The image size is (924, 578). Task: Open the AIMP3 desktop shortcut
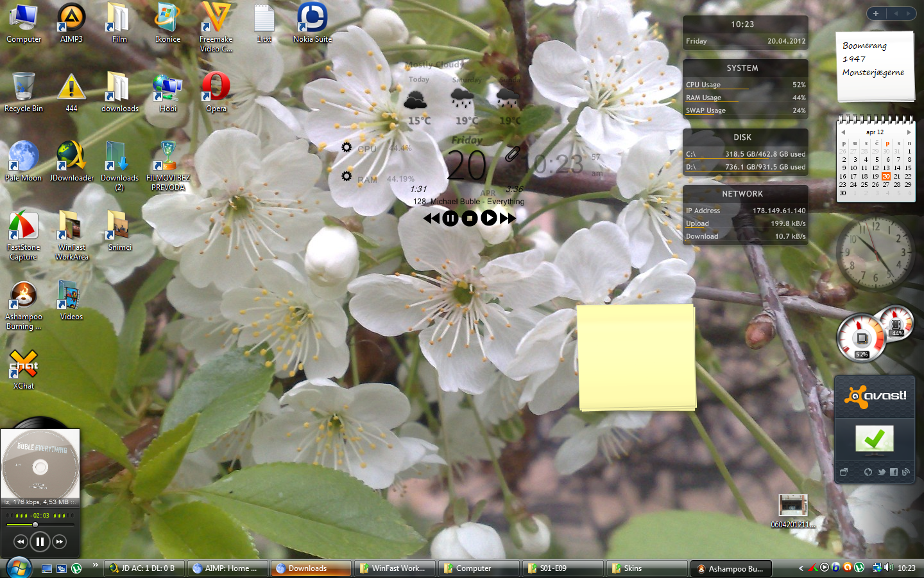[71, 22]
